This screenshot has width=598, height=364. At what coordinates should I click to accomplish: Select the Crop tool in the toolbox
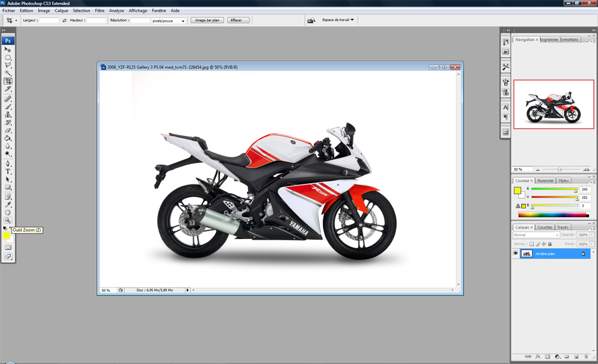point(8,81)
